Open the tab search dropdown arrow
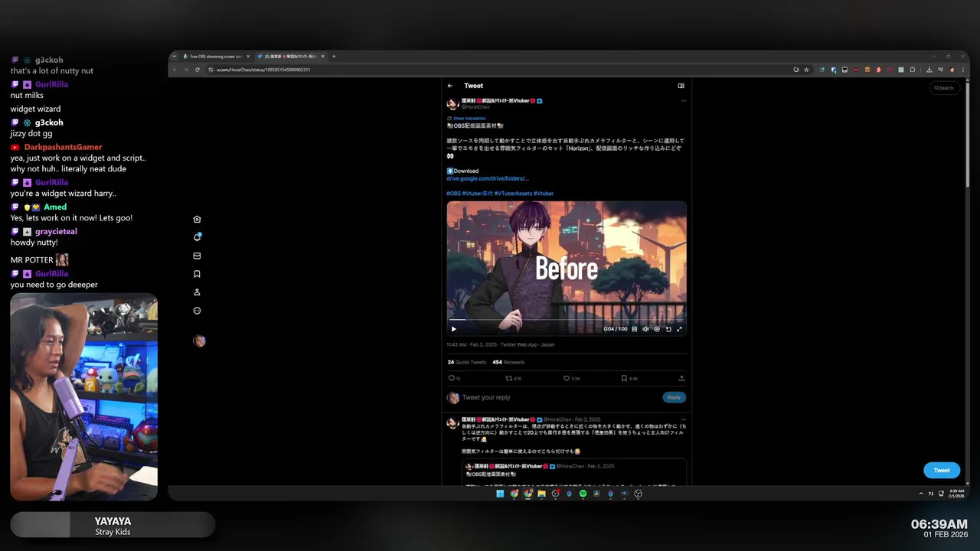This screenshot has height=551, width=980. 174,56
